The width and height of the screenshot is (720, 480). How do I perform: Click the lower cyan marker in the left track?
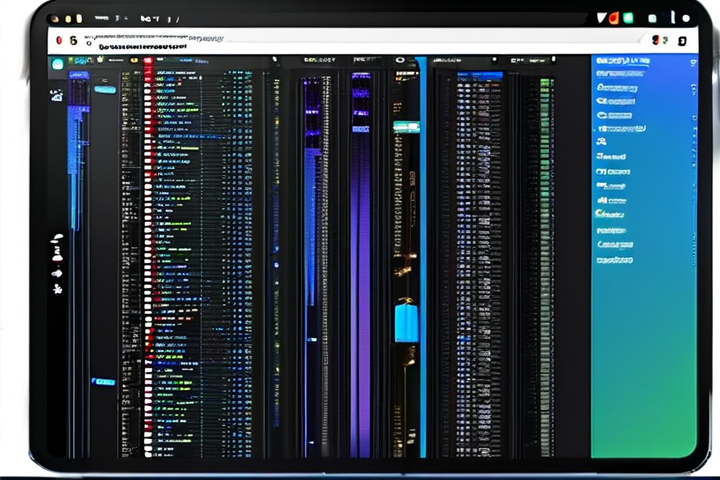[x=104, y=382]
